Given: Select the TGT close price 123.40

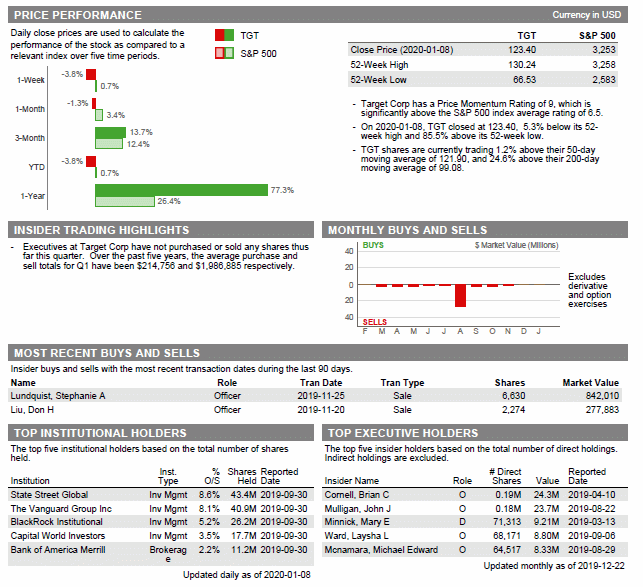Looking at the screenshot, I should (522, 50).
